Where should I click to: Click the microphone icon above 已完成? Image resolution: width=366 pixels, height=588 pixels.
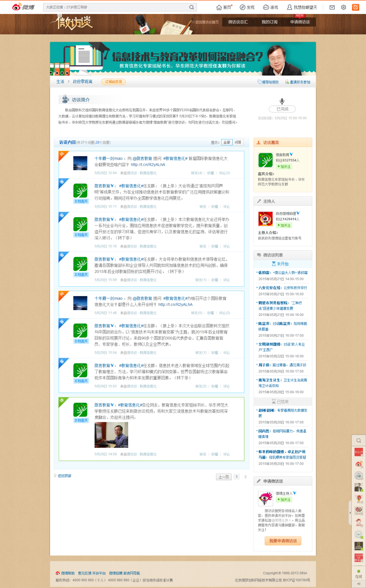click(x=282, y=101)
